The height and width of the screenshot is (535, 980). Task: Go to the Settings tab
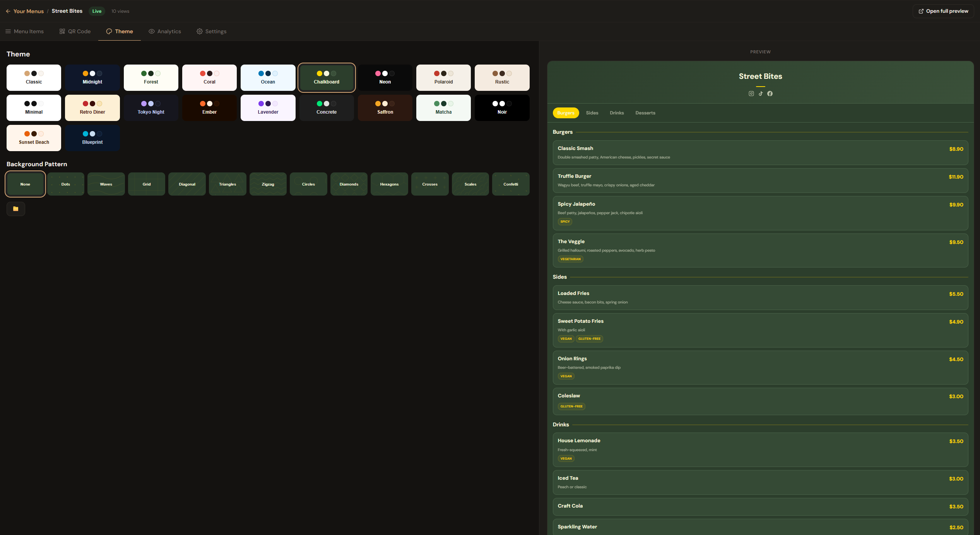212,31
